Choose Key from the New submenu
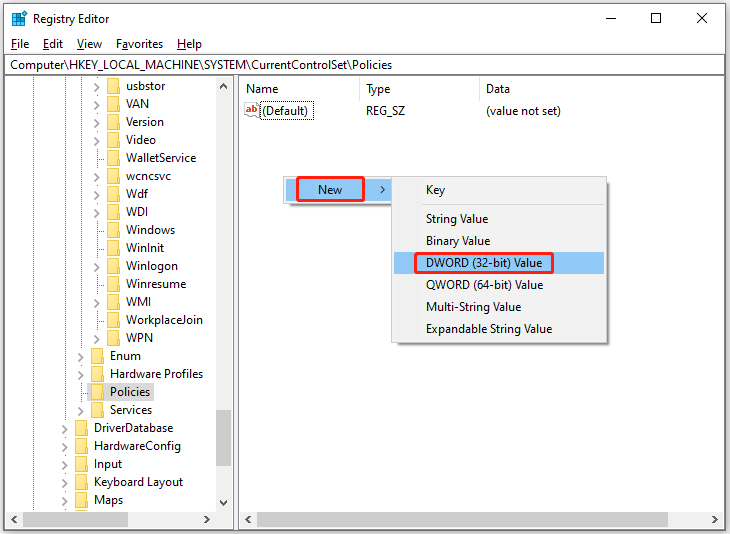 pos(499,190)
